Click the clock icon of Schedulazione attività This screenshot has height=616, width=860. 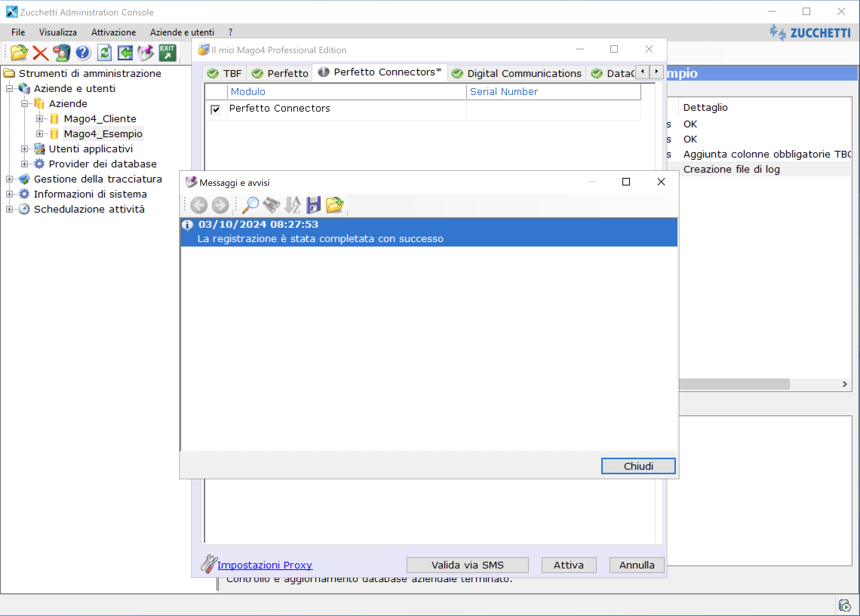coord(24,209)
